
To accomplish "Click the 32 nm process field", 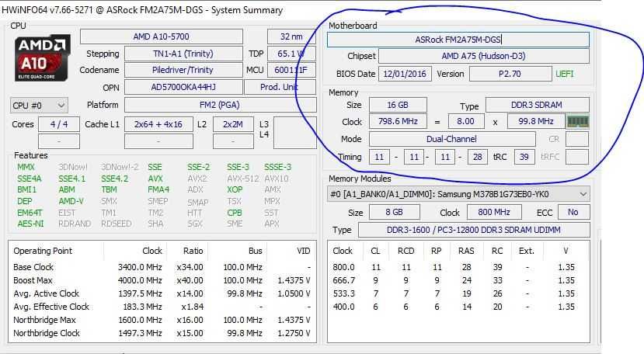I will point(291,36).
